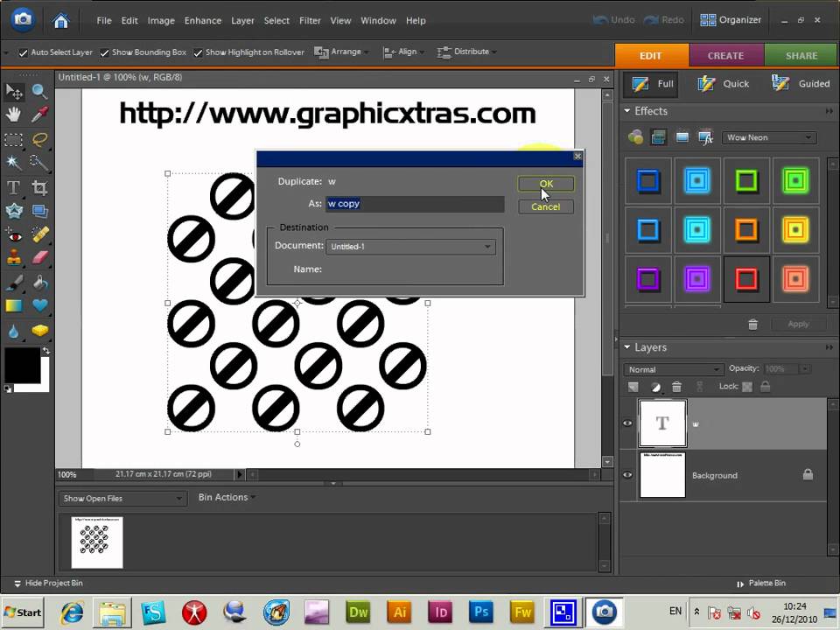
Task: Select the Lasso tool
Action: point(39,140)
